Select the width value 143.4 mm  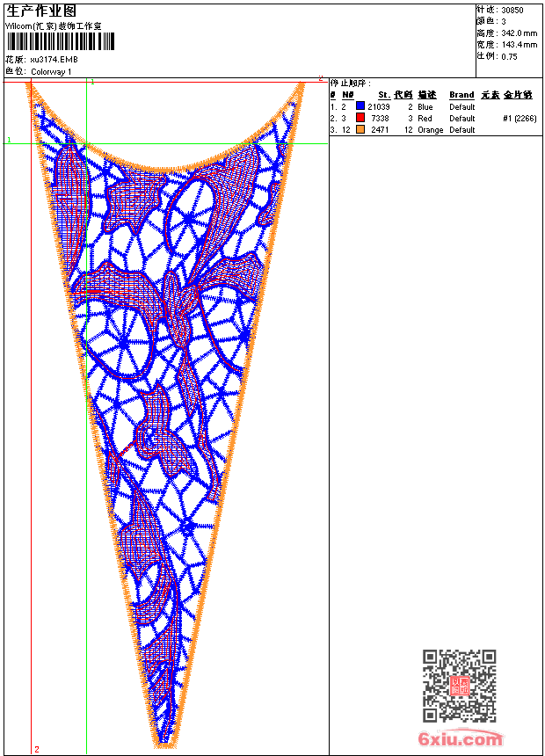tap(520, 45)
